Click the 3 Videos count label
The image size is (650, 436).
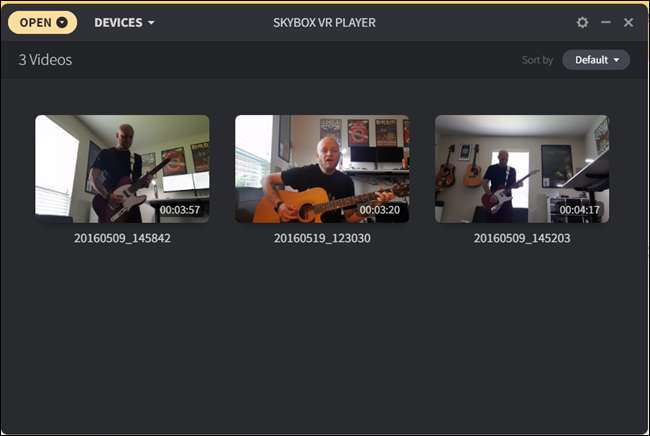[45, 60]
